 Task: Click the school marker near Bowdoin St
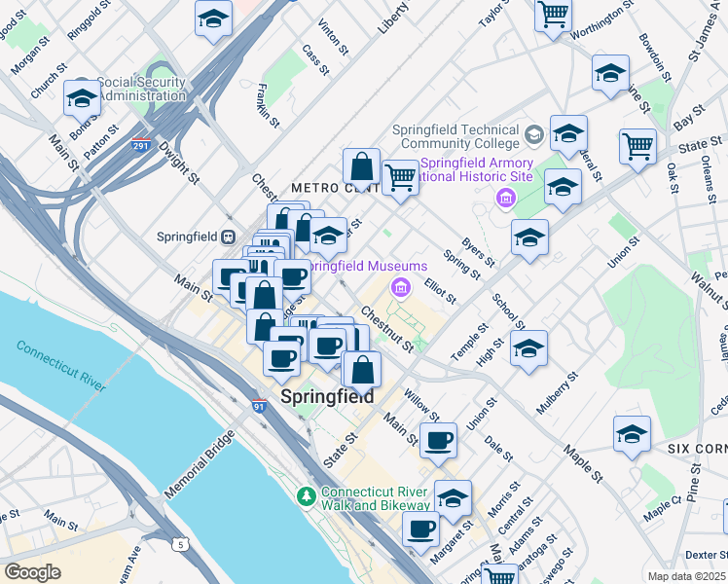[x=610, y=73]
